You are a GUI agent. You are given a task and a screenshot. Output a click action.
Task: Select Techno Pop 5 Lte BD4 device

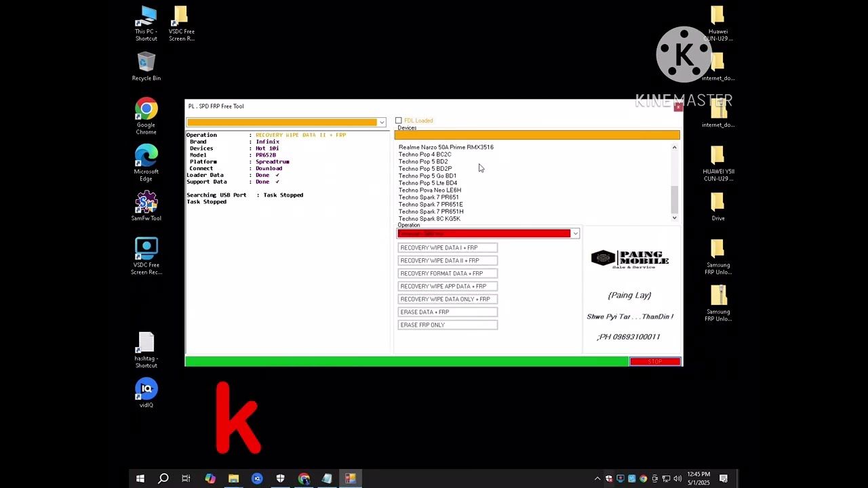click(x=428, y=183)
